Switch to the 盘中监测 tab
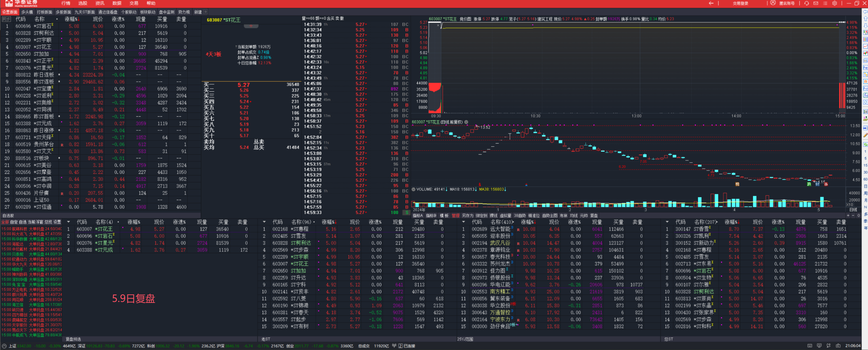Image resolution: width=868 pixels, height=350 pixels. (166, 12)
